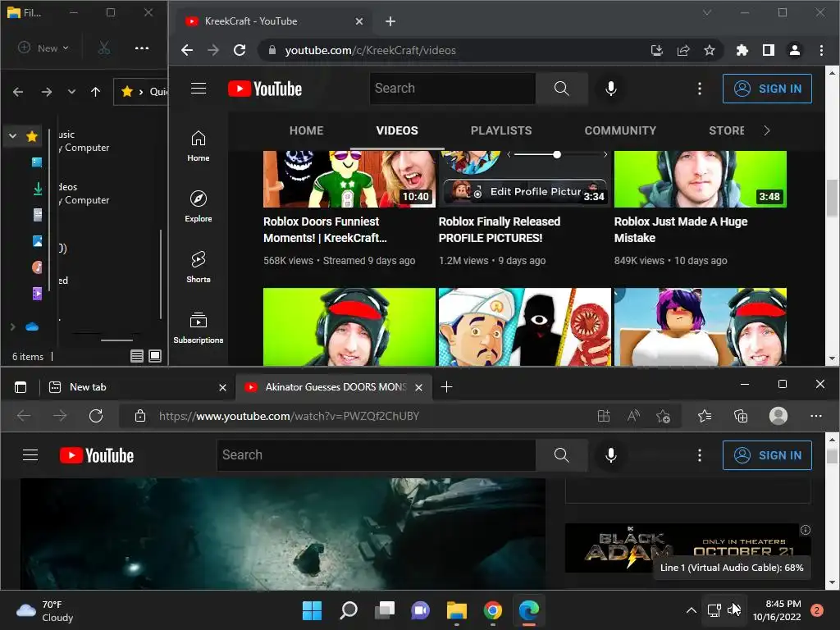
Task: Open the PLAYLISTS channel tab
Action: pos(501,130)
